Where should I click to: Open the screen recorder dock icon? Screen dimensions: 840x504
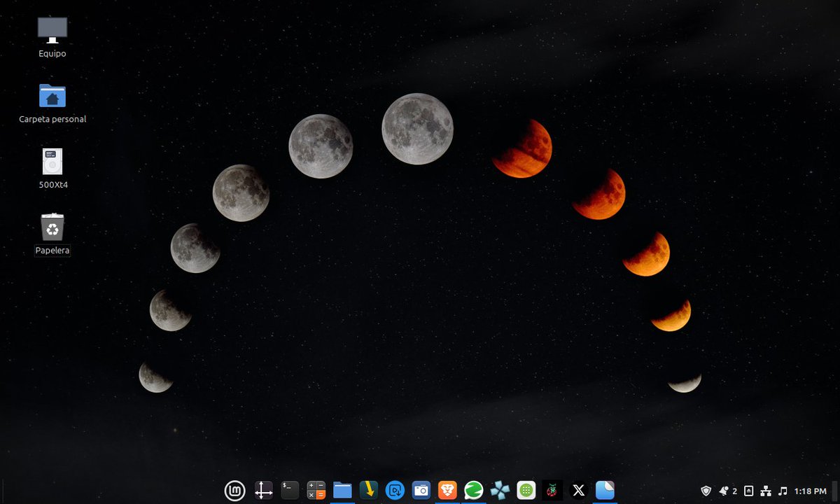coord(395,490)
